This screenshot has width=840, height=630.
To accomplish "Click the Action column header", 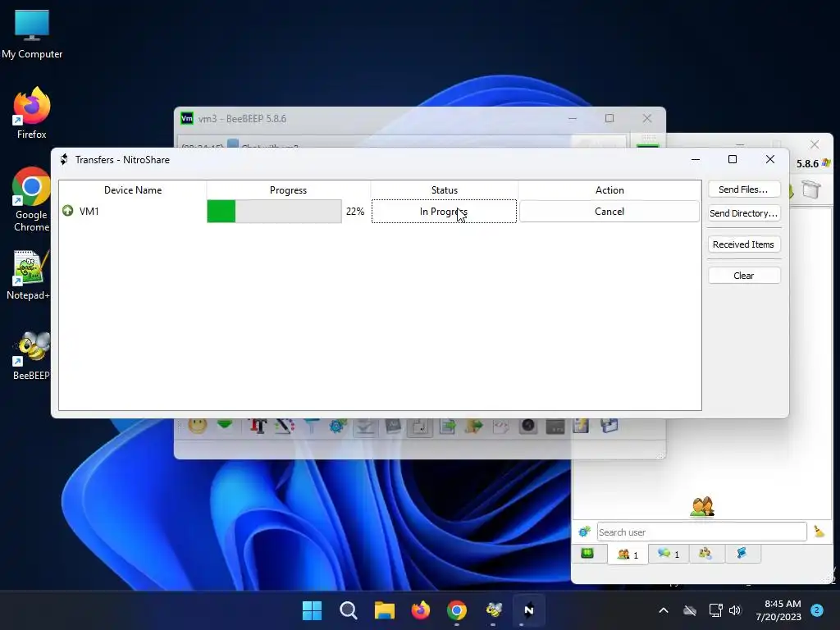I will click(x=609, y=190).
